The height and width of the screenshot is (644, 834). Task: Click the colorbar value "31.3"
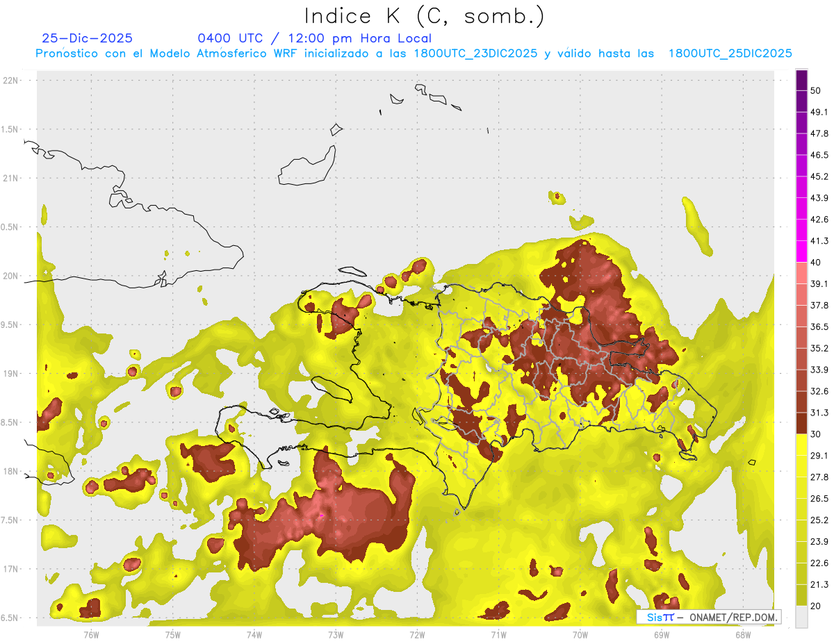(819, 413)
